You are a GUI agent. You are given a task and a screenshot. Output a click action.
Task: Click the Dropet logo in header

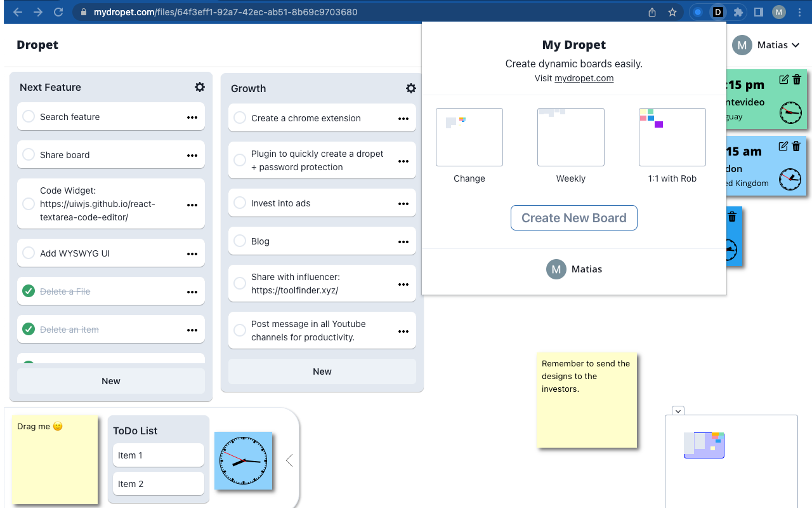(x=37, y=45)
